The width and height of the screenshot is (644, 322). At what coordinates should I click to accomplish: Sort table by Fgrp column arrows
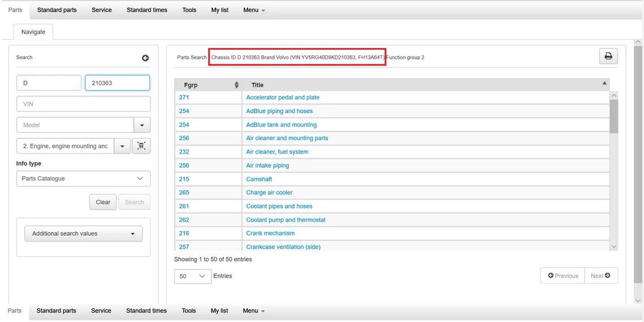click(236, 85)
